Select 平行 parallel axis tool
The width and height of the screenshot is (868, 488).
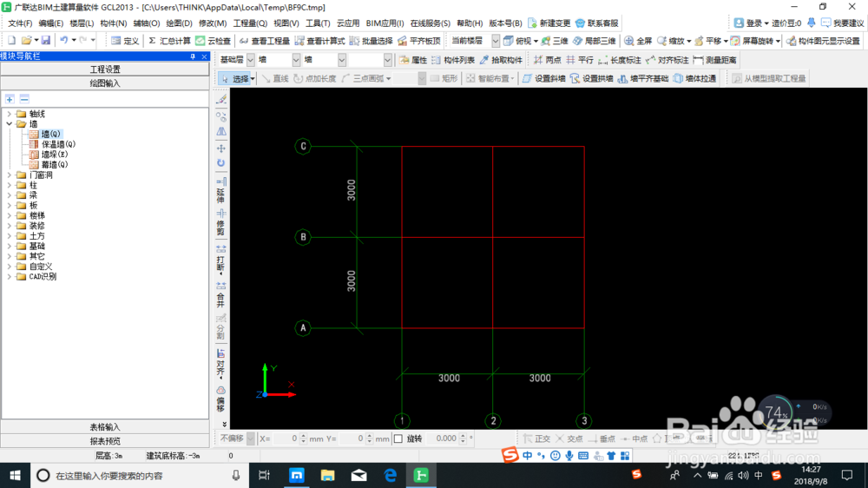point(579,60)
